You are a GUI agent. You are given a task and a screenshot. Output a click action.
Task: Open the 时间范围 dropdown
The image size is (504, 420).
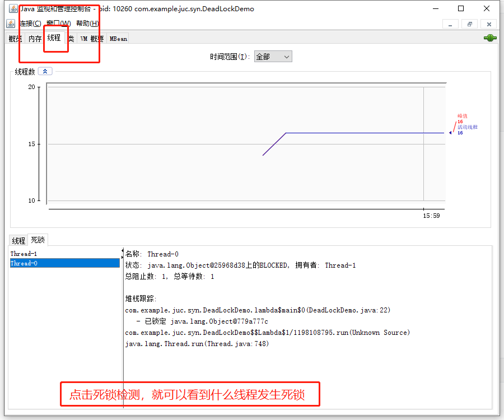[x=273, y=57]
